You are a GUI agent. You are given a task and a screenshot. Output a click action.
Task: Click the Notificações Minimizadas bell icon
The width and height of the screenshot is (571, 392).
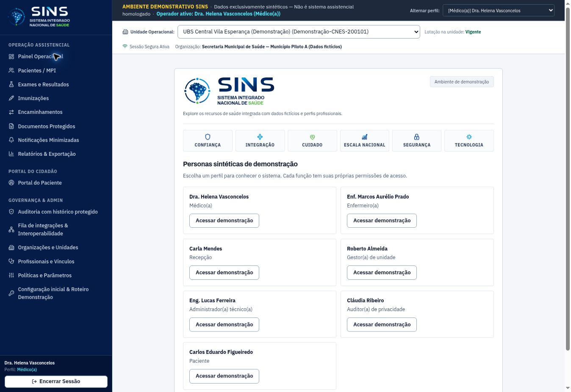(11, 140)
